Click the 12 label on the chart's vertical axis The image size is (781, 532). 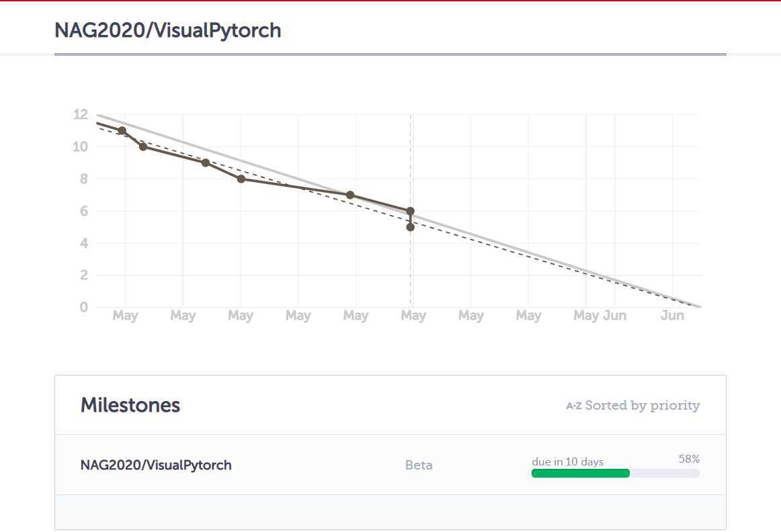[80, 114]
